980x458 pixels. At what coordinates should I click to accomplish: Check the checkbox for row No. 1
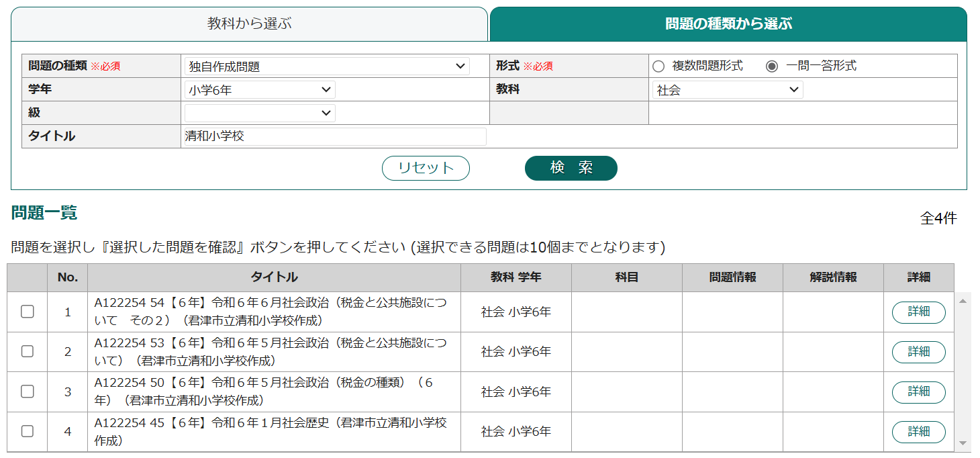[28, 312]
